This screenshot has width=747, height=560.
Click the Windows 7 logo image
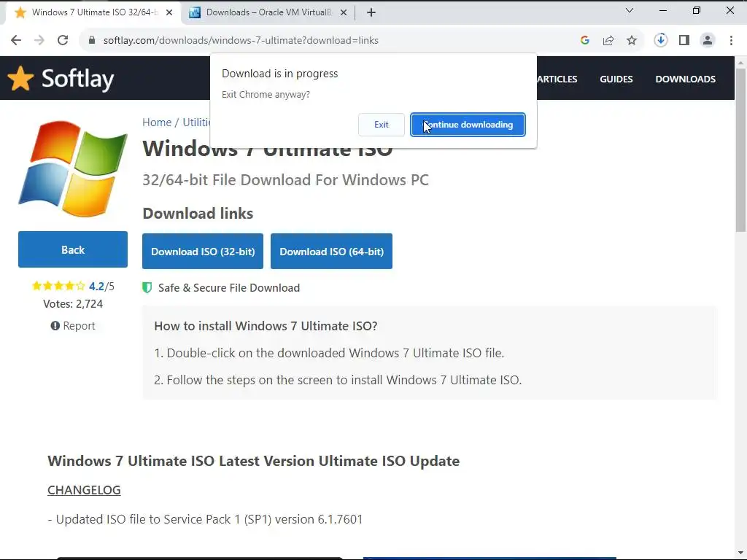click(x=73, y=169)
